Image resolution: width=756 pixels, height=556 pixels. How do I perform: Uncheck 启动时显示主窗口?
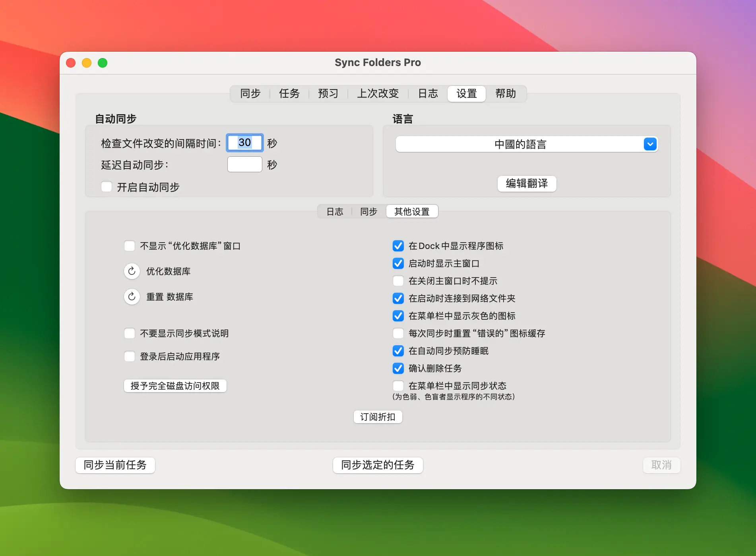click(x=398, y=263)
